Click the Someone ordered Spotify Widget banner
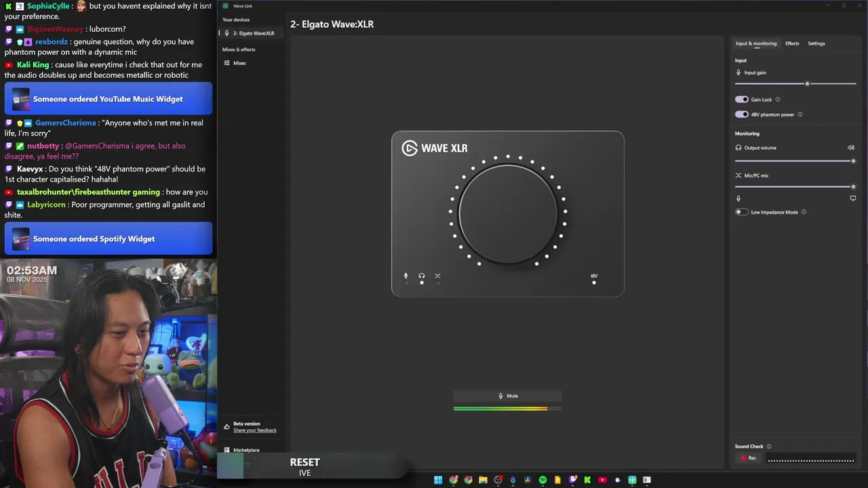 point(108,239)
